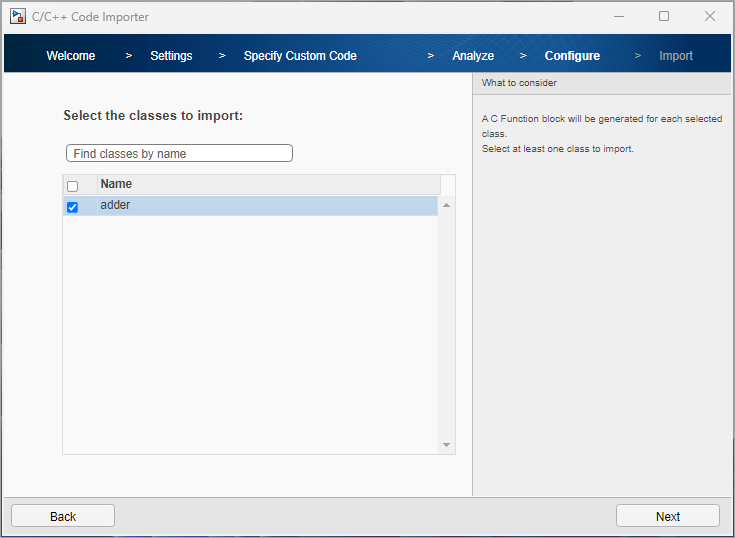Maximize the Code Importer window
The height and width of the screenshot is (538, 735).
coord(664,16)
